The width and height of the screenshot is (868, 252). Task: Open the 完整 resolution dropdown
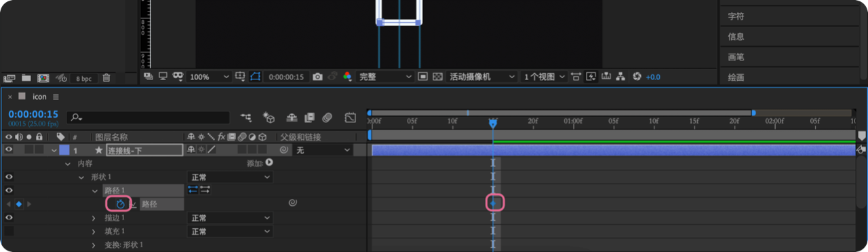click(x=384, y=77)
